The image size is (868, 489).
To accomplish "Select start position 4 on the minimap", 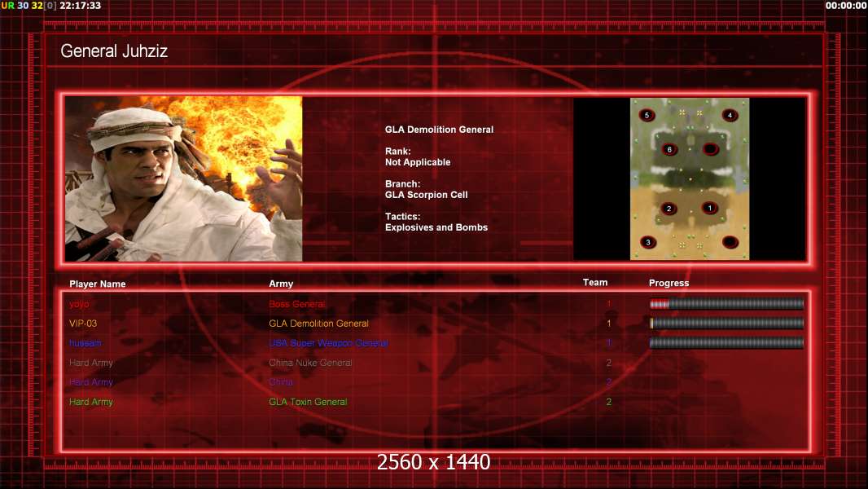I will (x=730, y=115).
